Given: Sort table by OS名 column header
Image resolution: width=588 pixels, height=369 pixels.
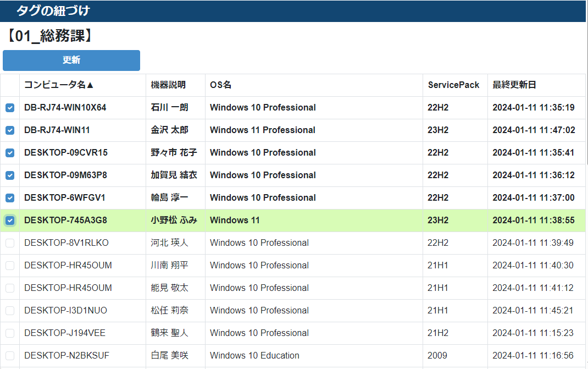Looking at the screenshot, I should coord(220,85).
